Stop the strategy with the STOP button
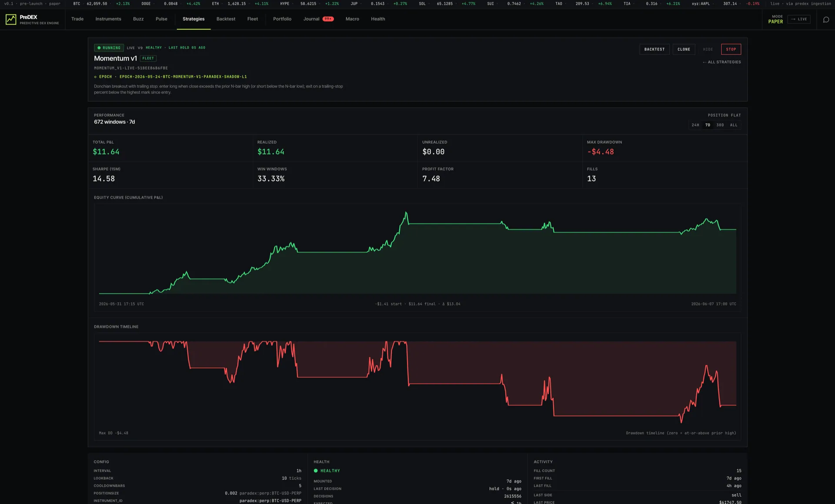835x504 pixels. [731, 49]
